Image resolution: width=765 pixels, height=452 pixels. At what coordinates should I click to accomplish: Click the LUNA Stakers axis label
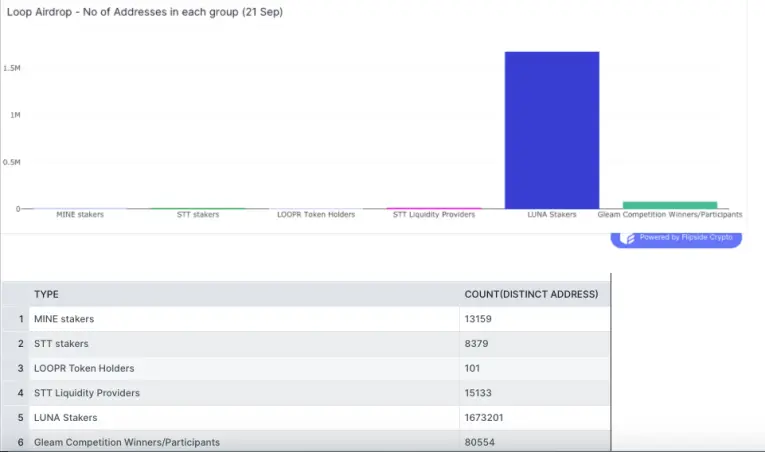click(552, 215)
